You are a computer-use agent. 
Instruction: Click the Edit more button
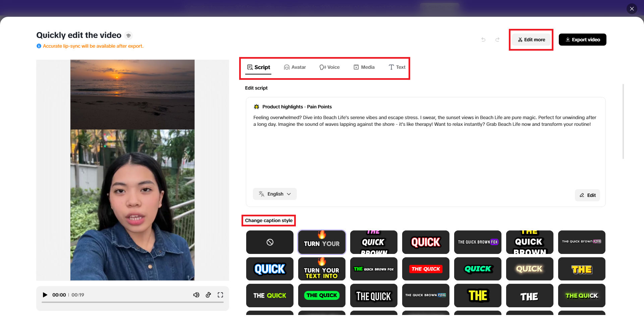531,39
